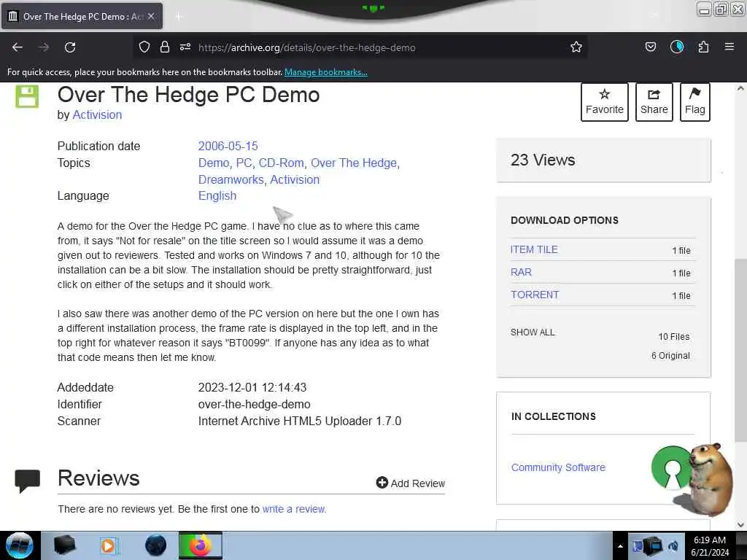Open the write a review link
The width and height of the screenshot is (747, 560).
coord(293,509)
